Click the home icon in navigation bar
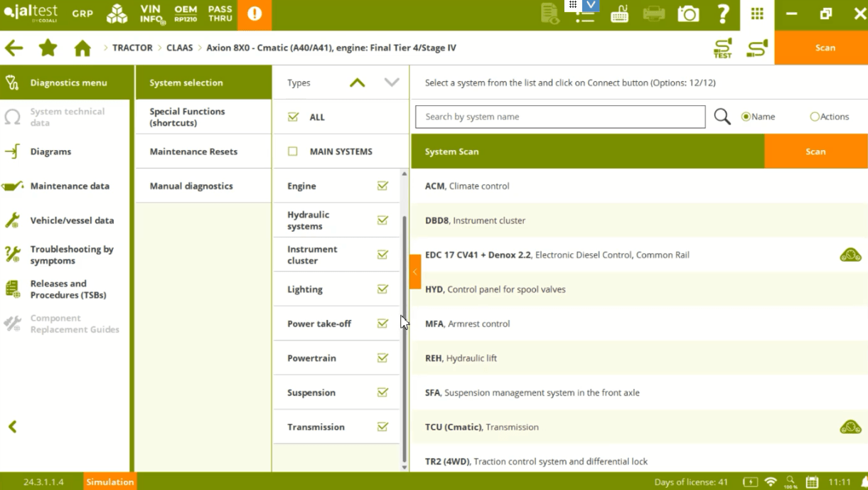Image resolution: width=868 pixels, height=490 pixels. click(82, 48)
